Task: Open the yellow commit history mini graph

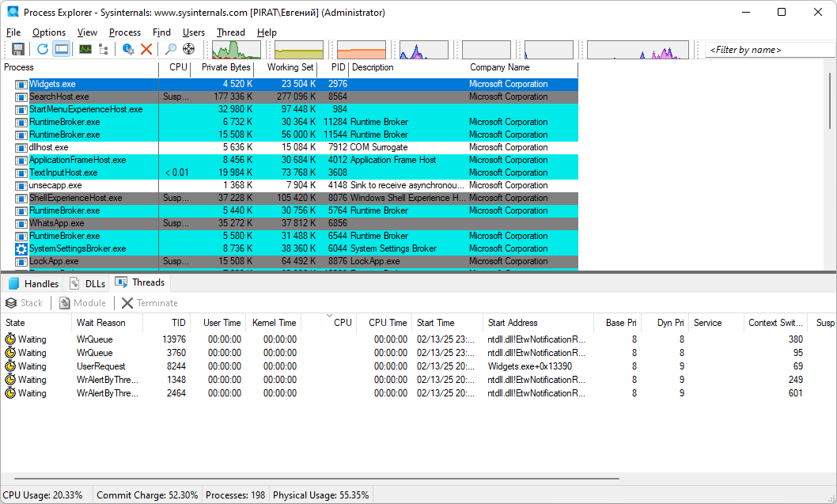Action: [299, 50]
